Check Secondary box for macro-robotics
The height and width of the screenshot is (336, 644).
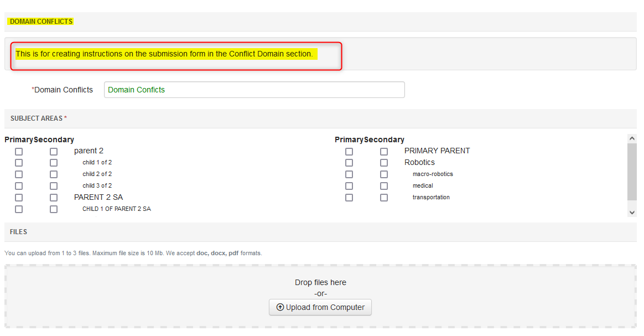click(384, 174)
